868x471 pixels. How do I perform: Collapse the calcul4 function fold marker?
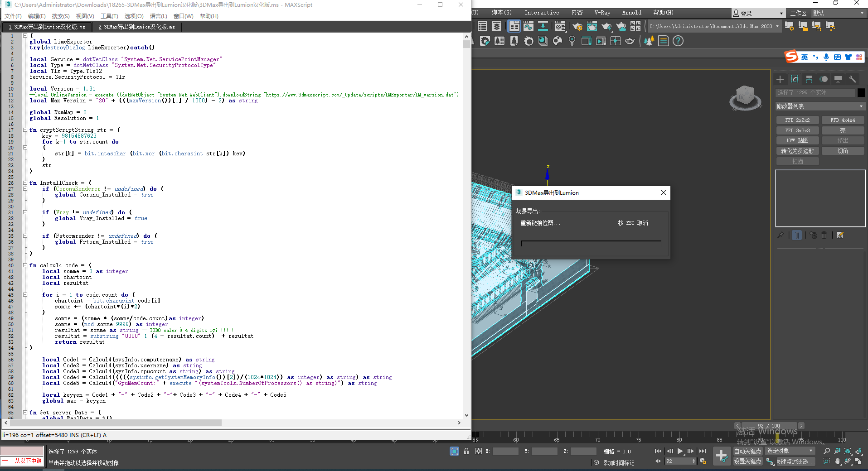25,265
